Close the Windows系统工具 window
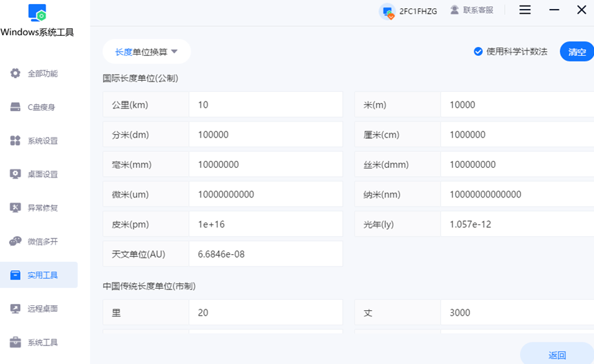Screen dimensions: 594x364 click(582, 10)
